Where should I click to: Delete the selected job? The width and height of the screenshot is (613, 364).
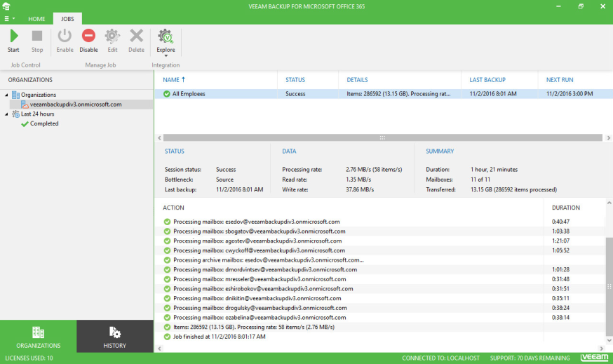point(137,41)
